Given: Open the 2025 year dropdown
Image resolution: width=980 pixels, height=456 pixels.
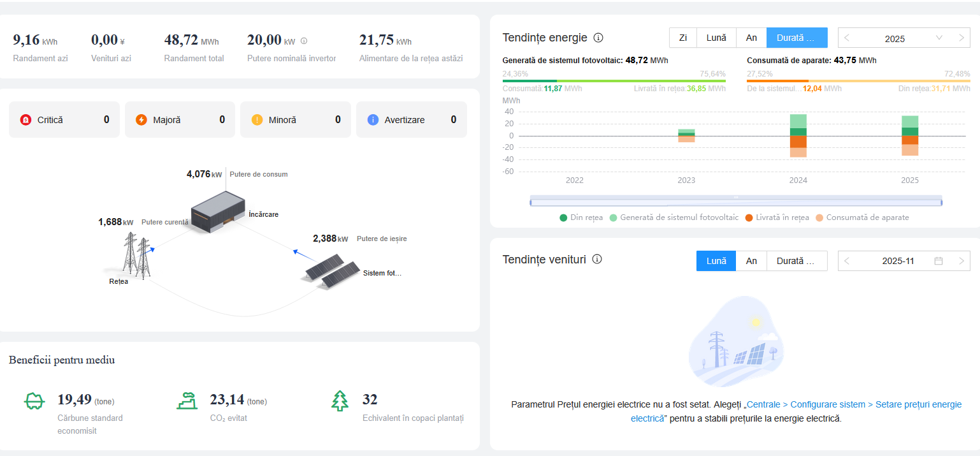Looking at the screenshot, I should coord(939,38).
